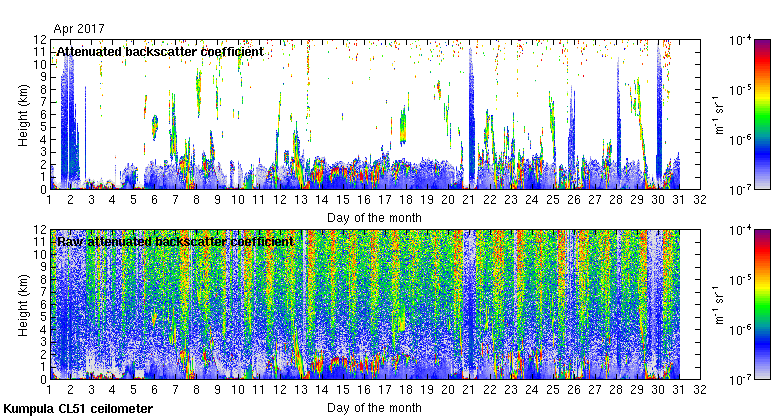The image size is (780, 420).
Task: Click the 'm⁻¹ sr⁻¹' unit label beside the top colorbar
Action: 717,114
